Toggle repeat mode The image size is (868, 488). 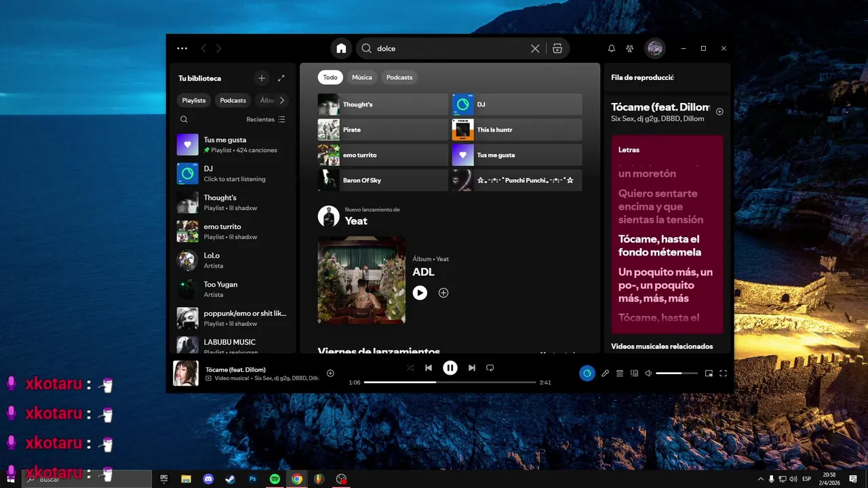tap(490, 367)
